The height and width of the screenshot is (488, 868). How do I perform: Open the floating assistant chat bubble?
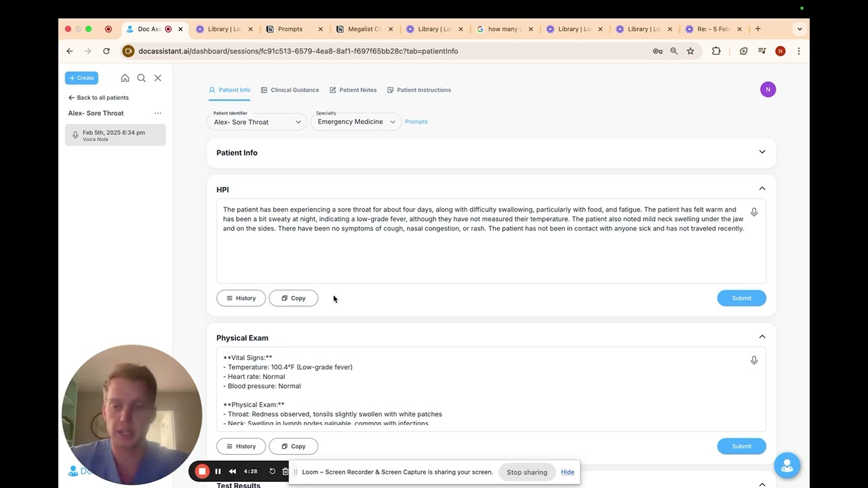[x=787, y=466]
